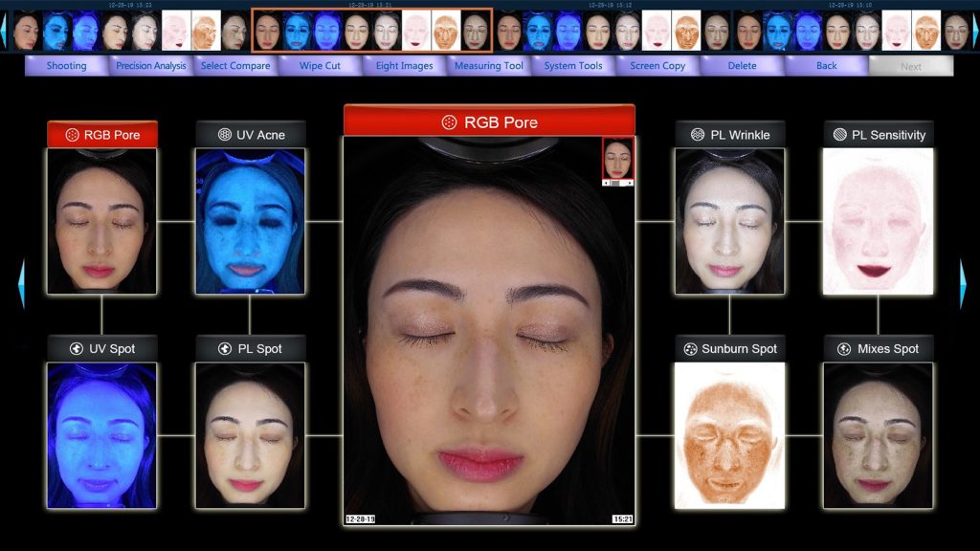Click the PL Sensitivity header icon
This screenshot has width=980, height=551.
coord(839,135)
